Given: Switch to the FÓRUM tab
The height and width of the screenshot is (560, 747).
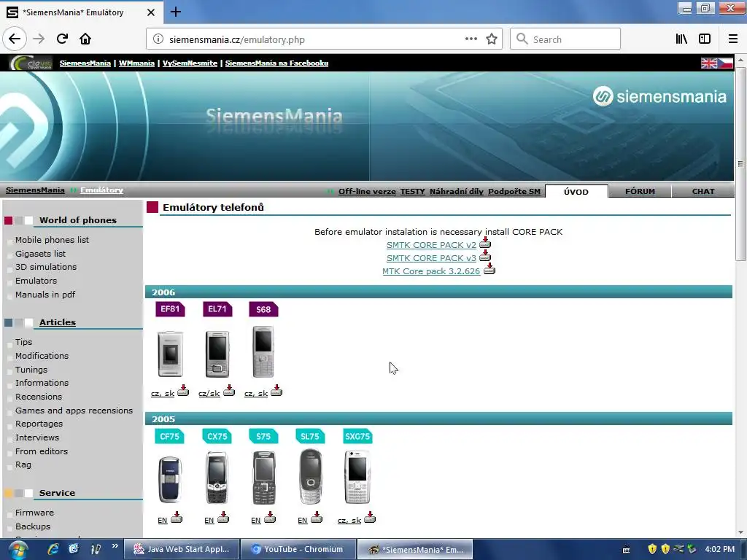Looking at the screenshot, I should pos(640,192).
